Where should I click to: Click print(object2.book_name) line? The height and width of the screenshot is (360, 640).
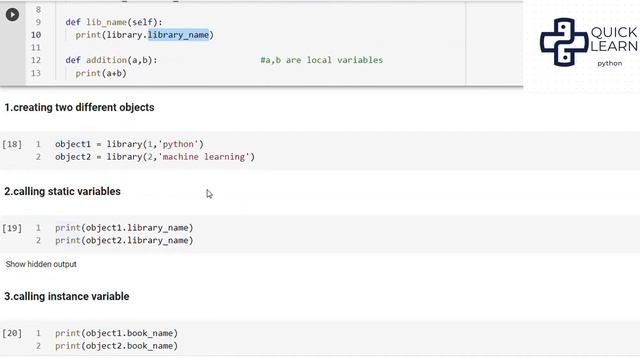[116, 346]
